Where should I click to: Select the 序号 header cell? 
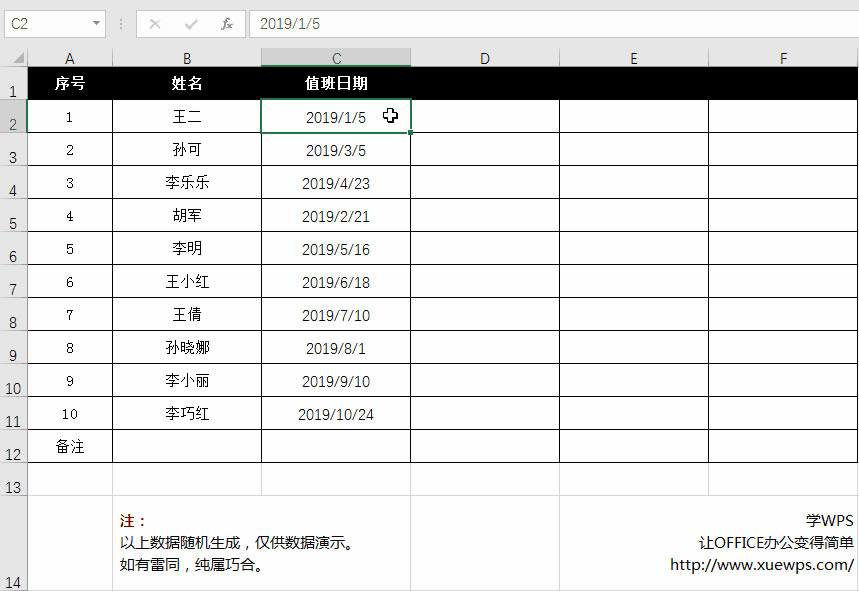click(69, 84)
